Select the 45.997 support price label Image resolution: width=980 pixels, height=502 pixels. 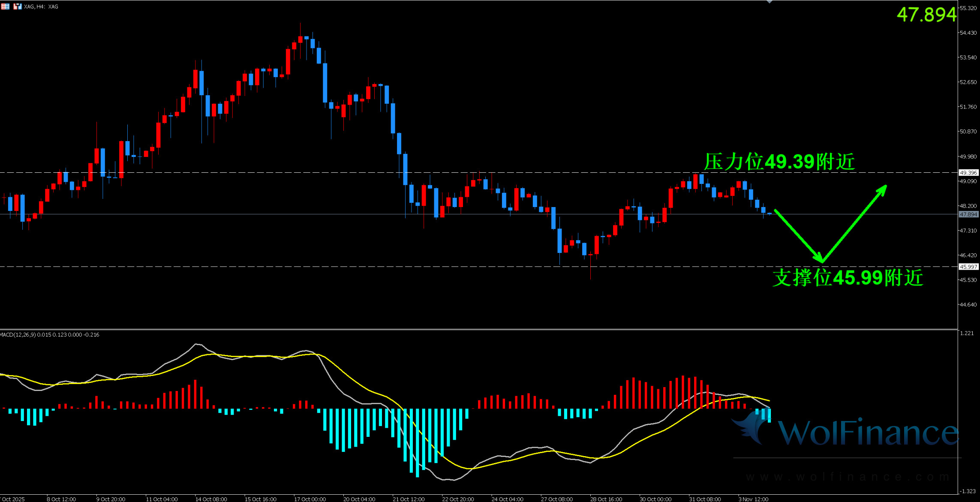pyautogui.click(x=968, y=267)
